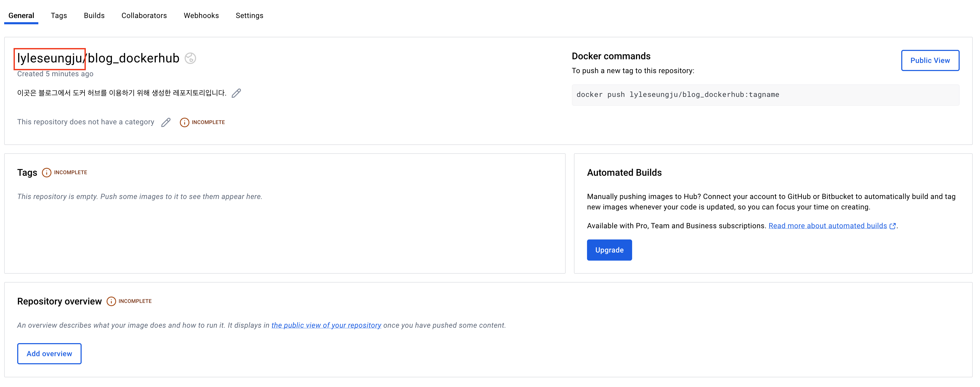The width and height of the screenshot is (980, 387).
Task: Click the Tags INCOMPLETE info icon
Action: tap(46, 173)
